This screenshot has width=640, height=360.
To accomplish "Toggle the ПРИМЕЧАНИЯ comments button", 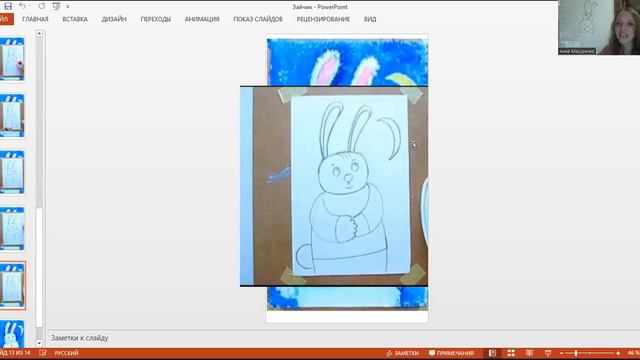I will tap(451, 353).
